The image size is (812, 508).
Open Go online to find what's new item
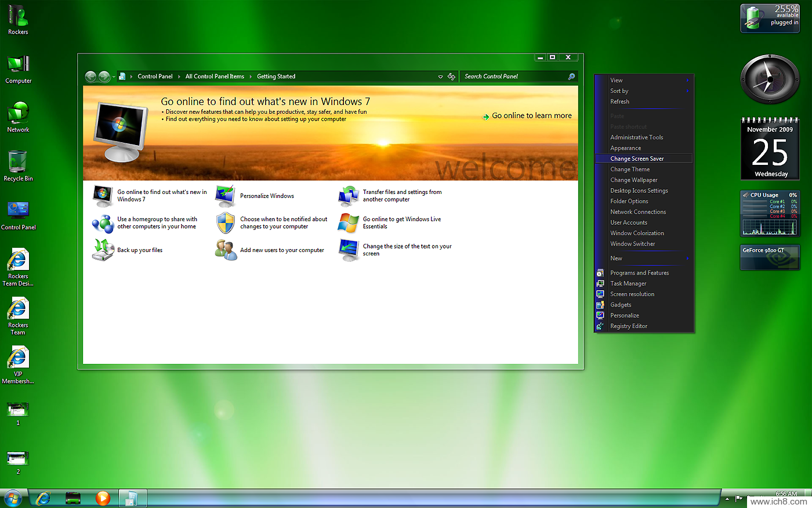click(x=150, y=196)
